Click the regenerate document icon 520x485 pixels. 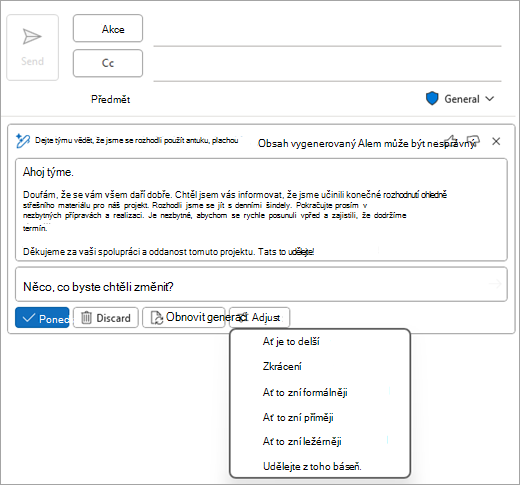tap(156, 318)
